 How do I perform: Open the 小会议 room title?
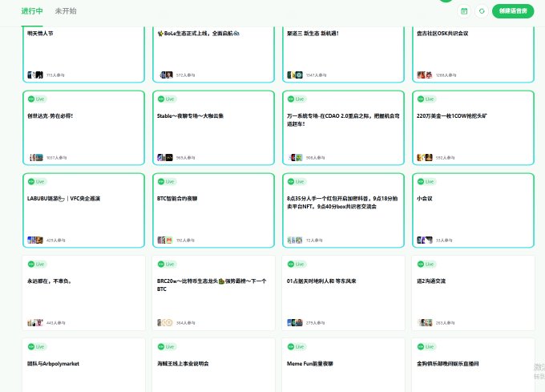click(x=425, y=199)
